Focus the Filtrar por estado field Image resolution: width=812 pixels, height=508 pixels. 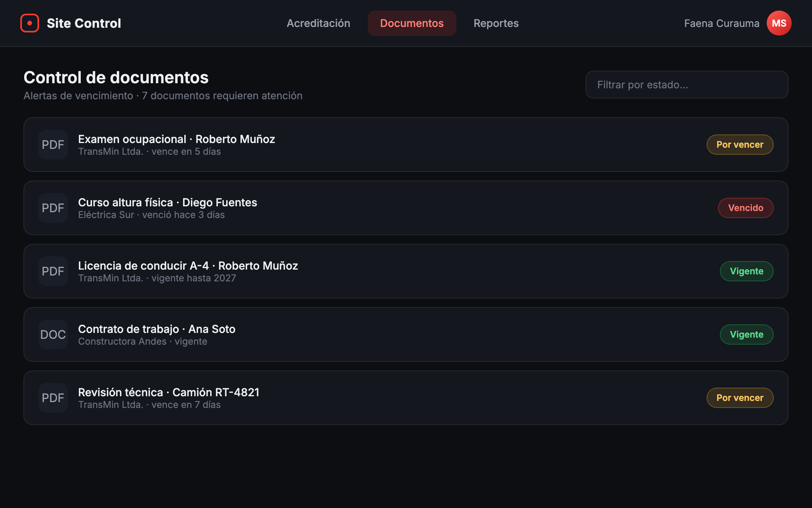point(687,84)
